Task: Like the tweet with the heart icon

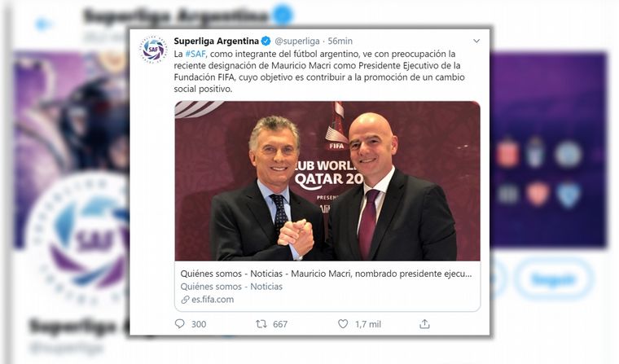Action: click(x=343, y=323)
